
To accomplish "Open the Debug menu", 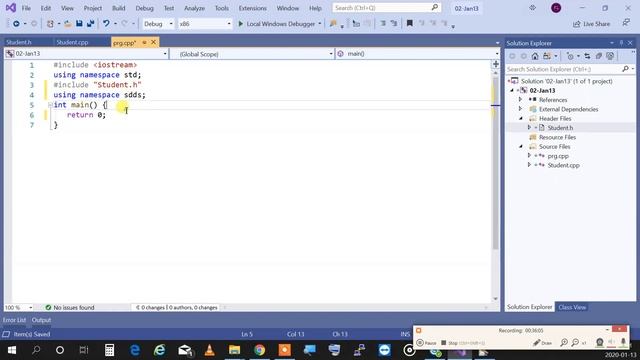I will (144, 8).
